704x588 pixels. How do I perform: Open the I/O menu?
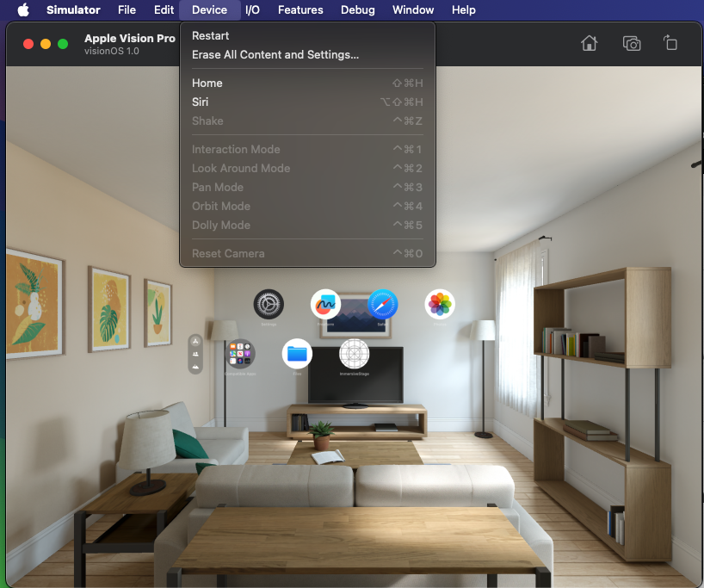252,9
